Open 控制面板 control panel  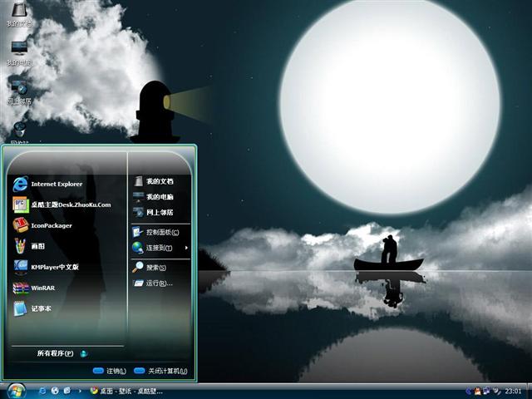pos(160,232)
